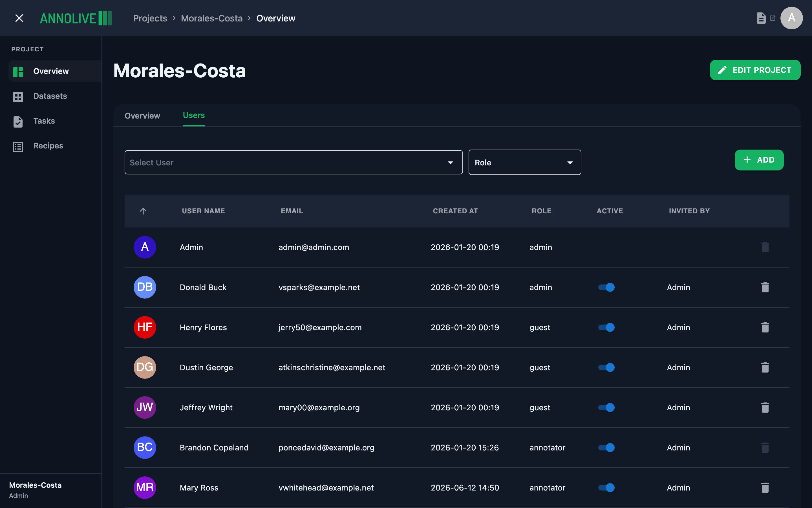Click the ANNOLIVE logo
This screenshot has width=812, height=508.
click(x=76, y=18)
